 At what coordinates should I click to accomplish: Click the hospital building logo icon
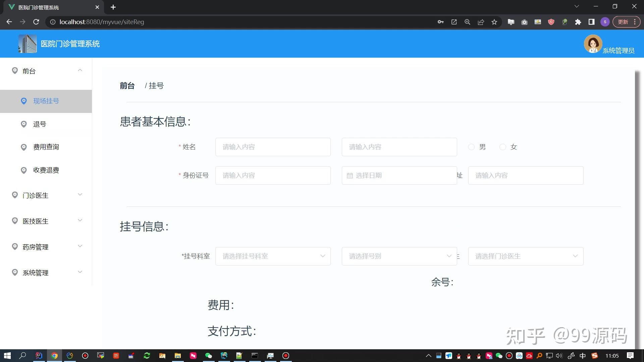28,44
